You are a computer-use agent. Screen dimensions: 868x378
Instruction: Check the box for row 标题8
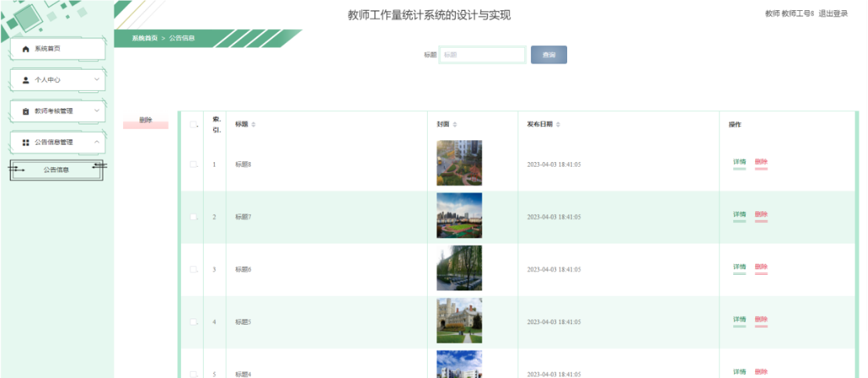pos(193,164)
